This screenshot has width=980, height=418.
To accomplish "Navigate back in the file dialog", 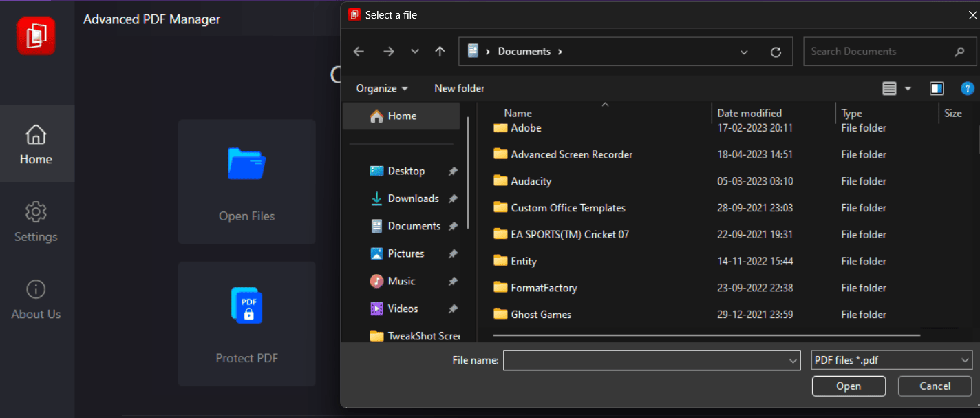I will (359, 51).
